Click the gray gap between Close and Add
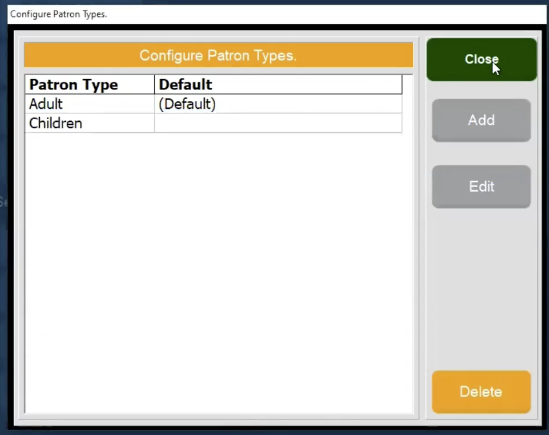The height and width of the screenshot is (435, 549). tap(481, 90)
